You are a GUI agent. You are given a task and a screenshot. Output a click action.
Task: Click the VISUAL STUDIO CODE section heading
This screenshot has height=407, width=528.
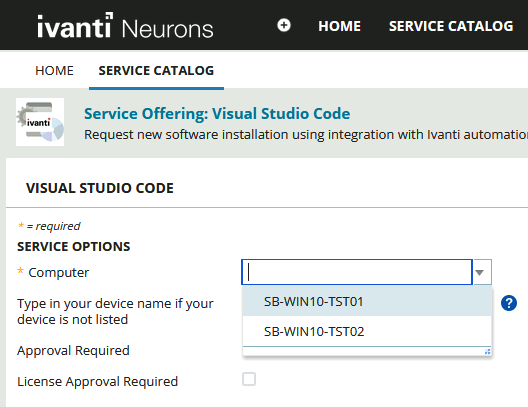pos(100,188)
